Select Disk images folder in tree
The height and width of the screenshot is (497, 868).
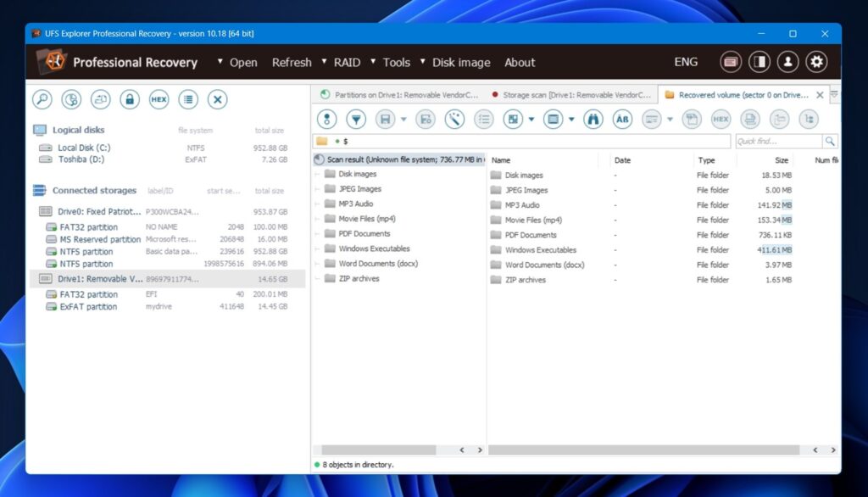(357, 174)
